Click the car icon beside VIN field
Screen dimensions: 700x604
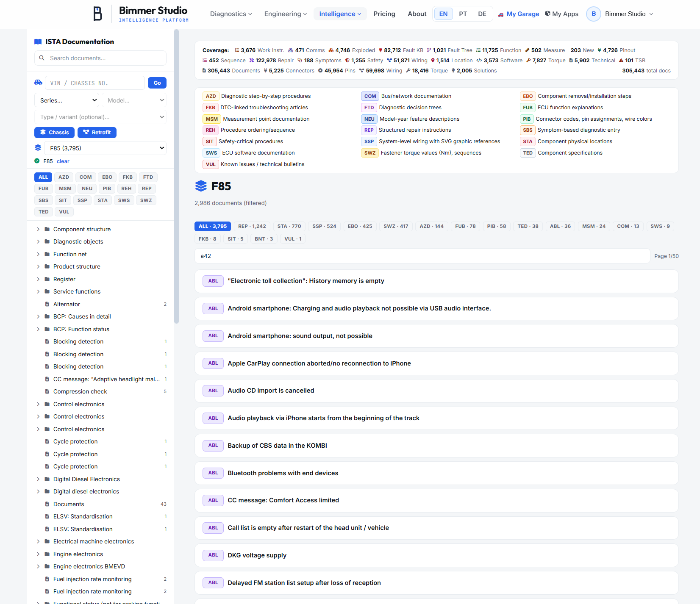38,83
